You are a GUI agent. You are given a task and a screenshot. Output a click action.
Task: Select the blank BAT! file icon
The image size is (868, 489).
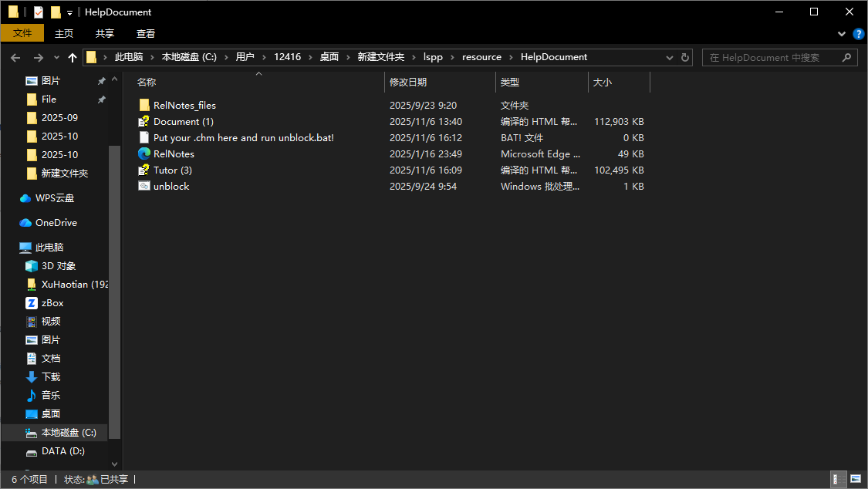coord(144,137)
